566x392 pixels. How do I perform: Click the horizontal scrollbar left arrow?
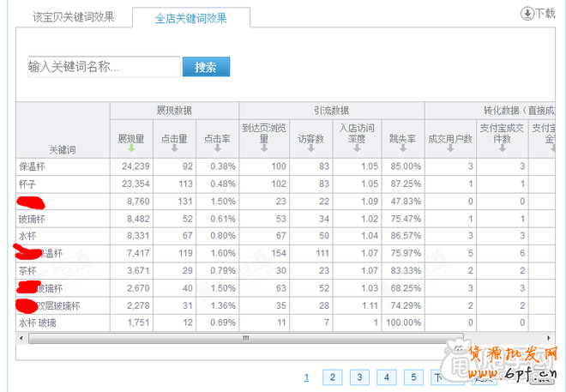tap(21, 338)
